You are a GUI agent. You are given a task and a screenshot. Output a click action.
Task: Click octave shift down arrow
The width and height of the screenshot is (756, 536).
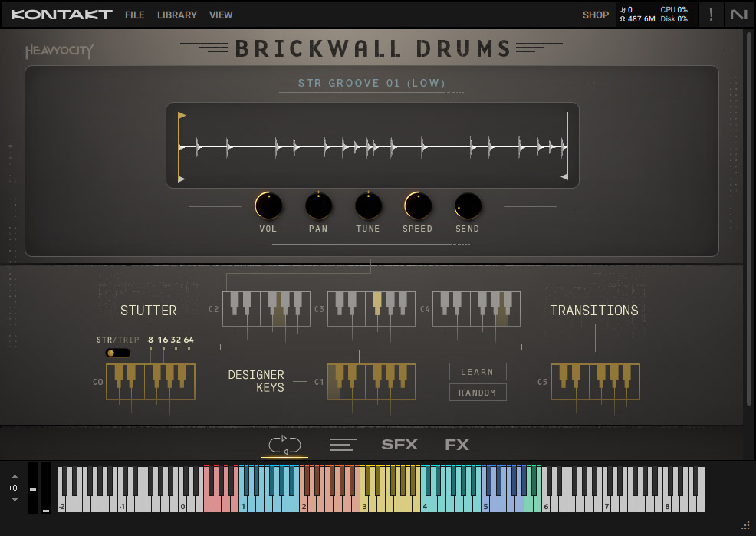(x=15, y=500)
